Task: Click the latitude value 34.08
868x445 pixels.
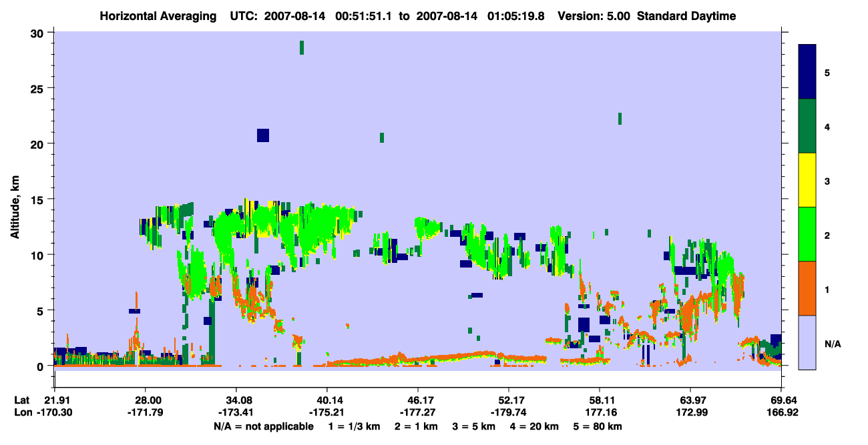Action: click(x=236, y=400)
